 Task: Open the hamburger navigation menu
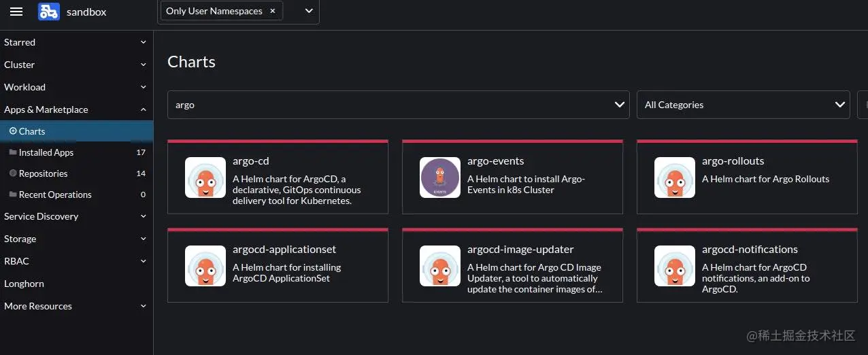point(16,12)
